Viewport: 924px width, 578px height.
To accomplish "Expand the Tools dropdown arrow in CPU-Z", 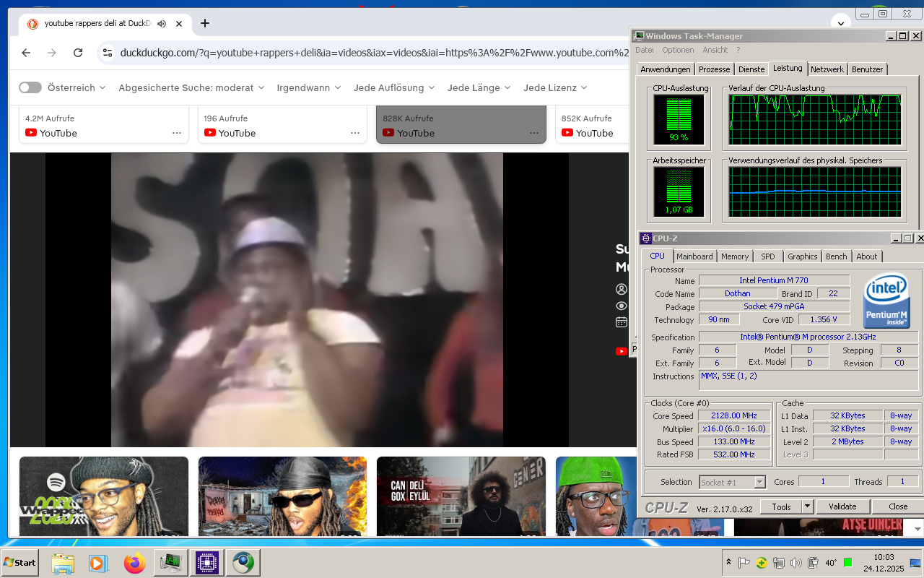I will (808, 506).
